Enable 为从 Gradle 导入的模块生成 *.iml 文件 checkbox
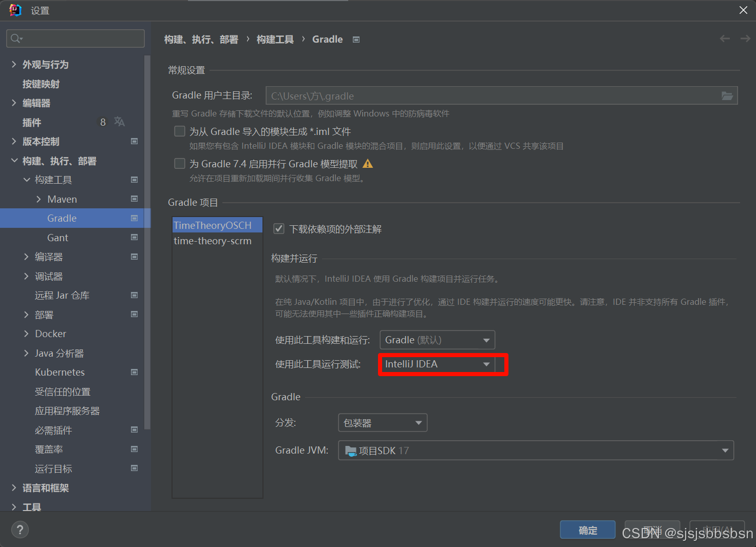The image size is (756, 547). [x=180, y=131]
